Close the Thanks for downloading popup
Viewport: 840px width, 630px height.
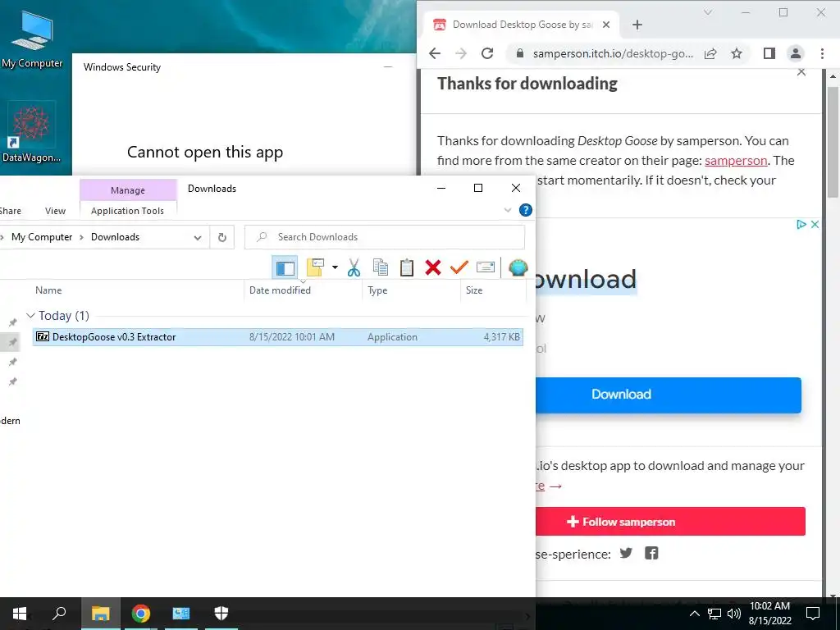click(801, 72)
